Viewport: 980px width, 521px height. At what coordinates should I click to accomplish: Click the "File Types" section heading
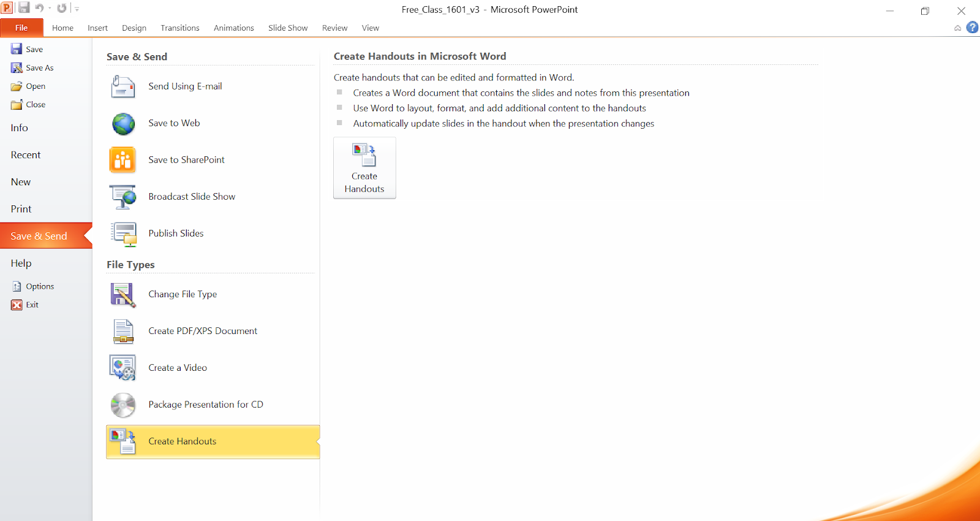click(x=130, y=265)
